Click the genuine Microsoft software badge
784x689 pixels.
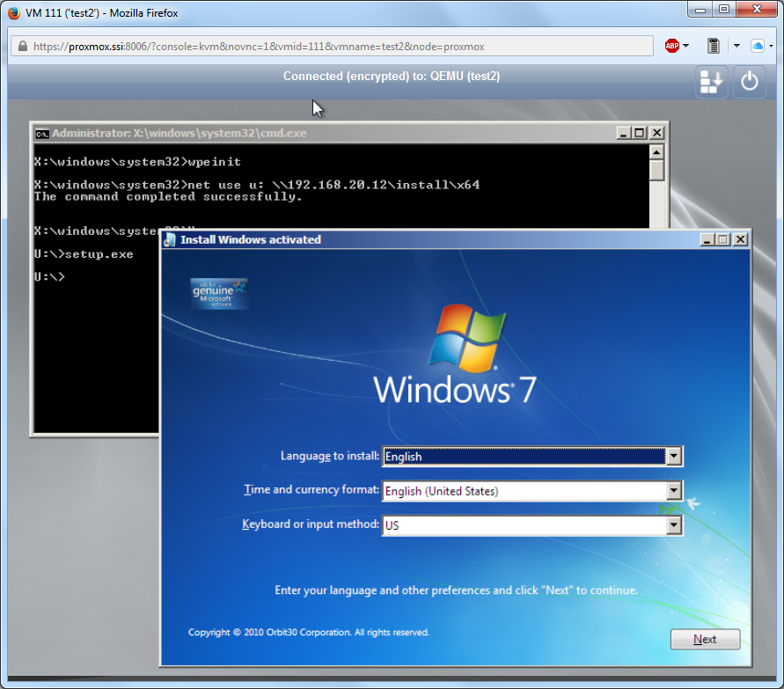click(219, 294)
